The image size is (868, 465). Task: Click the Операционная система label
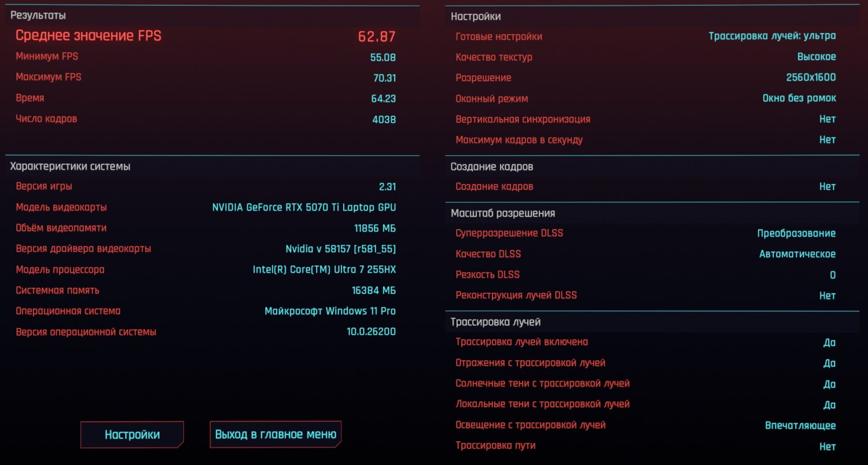(x=68, y=311)
